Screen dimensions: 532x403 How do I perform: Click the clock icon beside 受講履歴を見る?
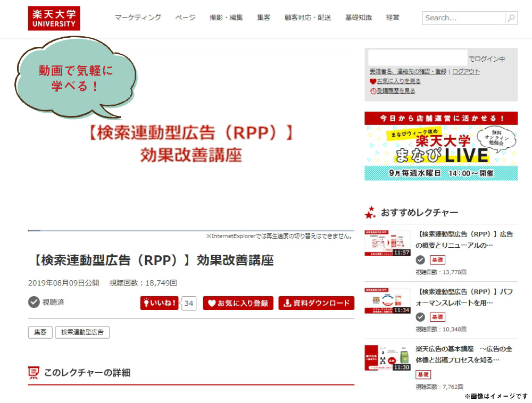click(x=373, y=91)
